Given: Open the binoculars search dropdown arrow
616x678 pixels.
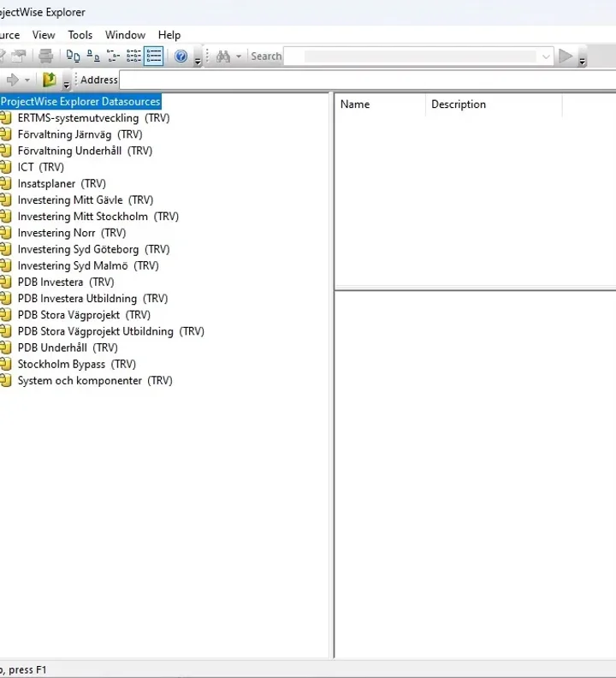Looking at the screenshot, I should 238,56.
